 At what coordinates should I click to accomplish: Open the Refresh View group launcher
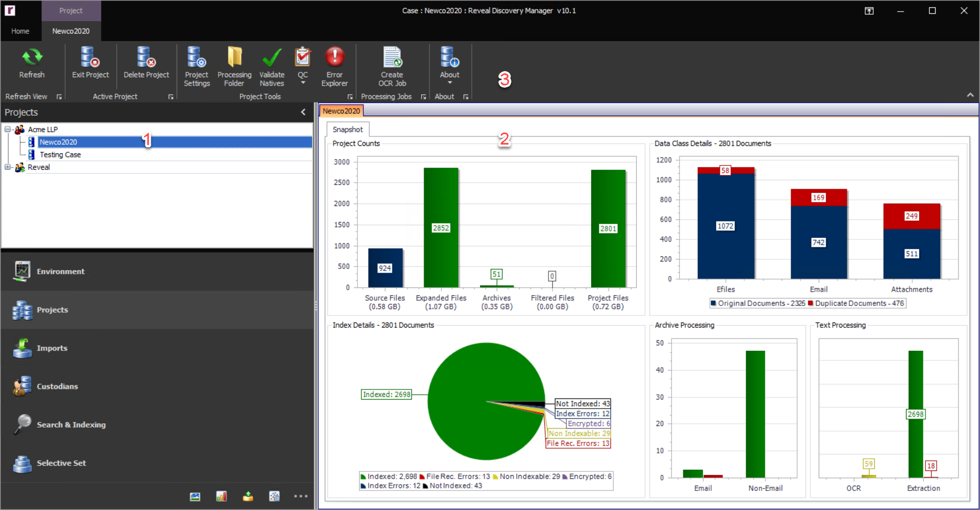59,97
